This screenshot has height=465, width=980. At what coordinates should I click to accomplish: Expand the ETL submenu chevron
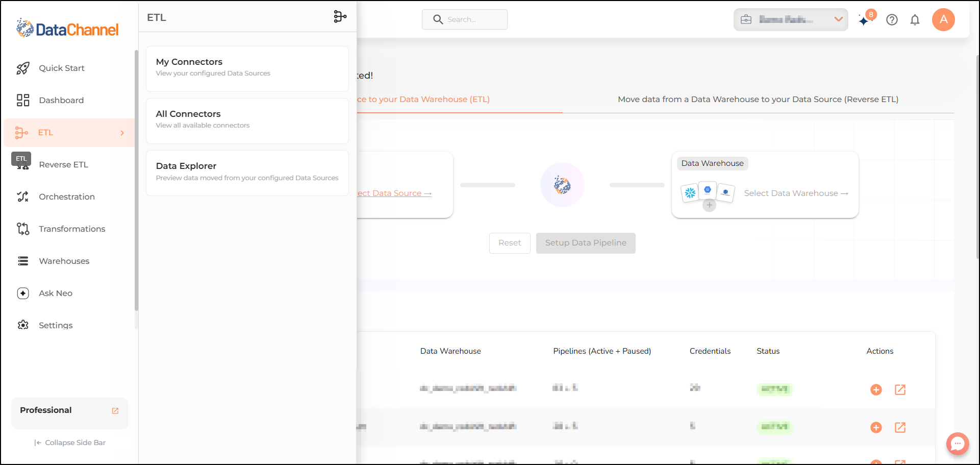[122, 133]
